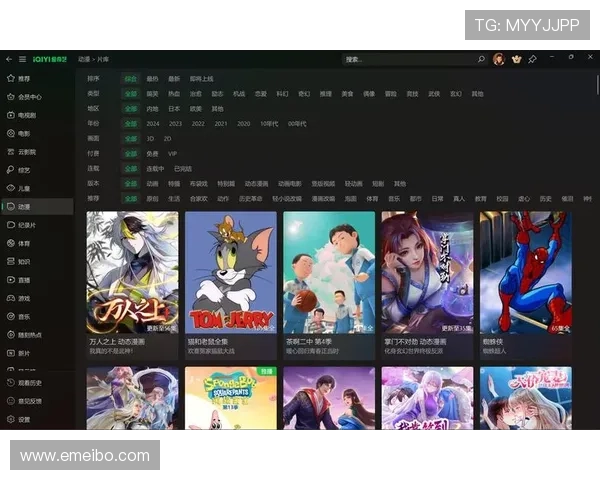Click the VIP crown icon
This screenshot has width=600, height=480.
[x=516, y=59]
